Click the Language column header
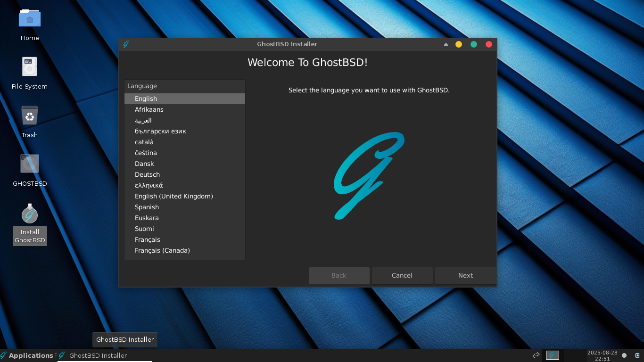This screenshot has height=362, width=644. tap(185, 86)
